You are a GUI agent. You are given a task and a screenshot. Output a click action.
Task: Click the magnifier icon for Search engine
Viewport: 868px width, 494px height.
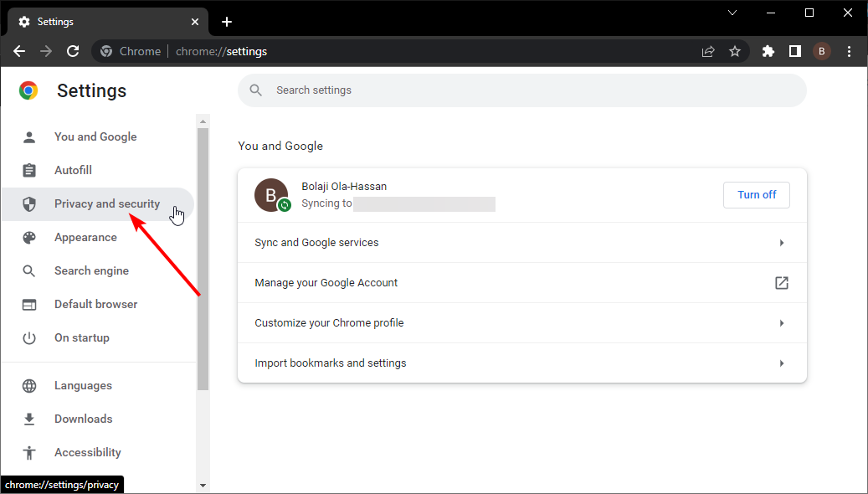click(29, 270)
